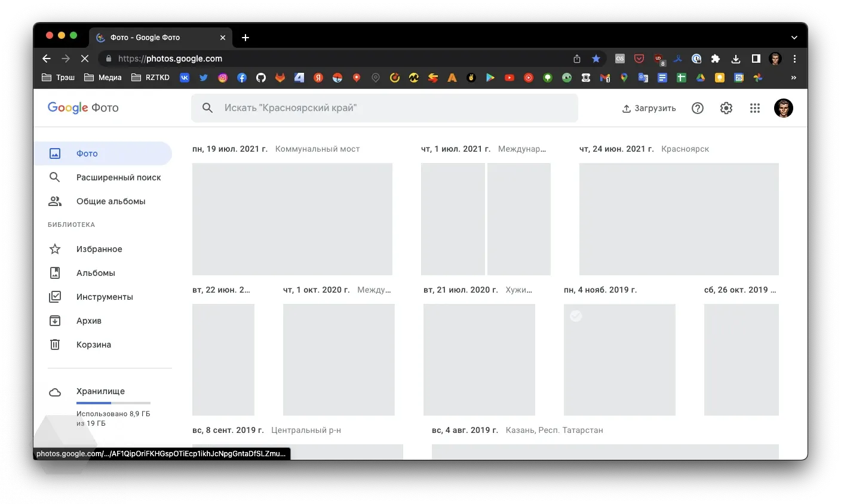841x504 pixels.
Task: Show more bookmarks with double-chevron
Action: pos(793,78)
